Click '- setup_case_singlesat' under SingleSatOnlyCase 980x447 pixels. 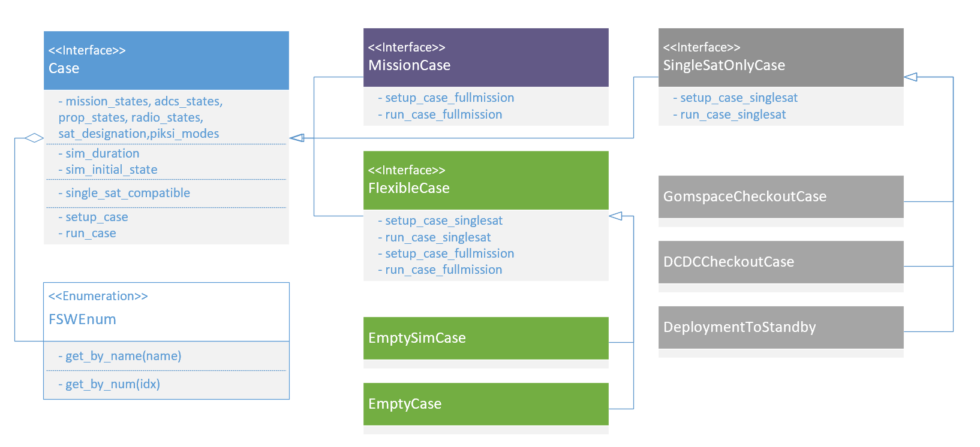point(735,98)
